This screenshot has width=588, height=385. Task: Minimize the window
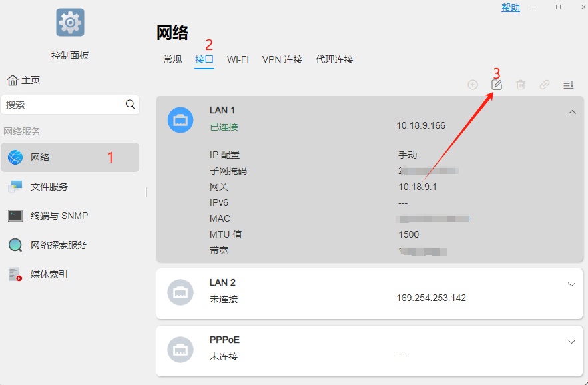pos(533,7)
